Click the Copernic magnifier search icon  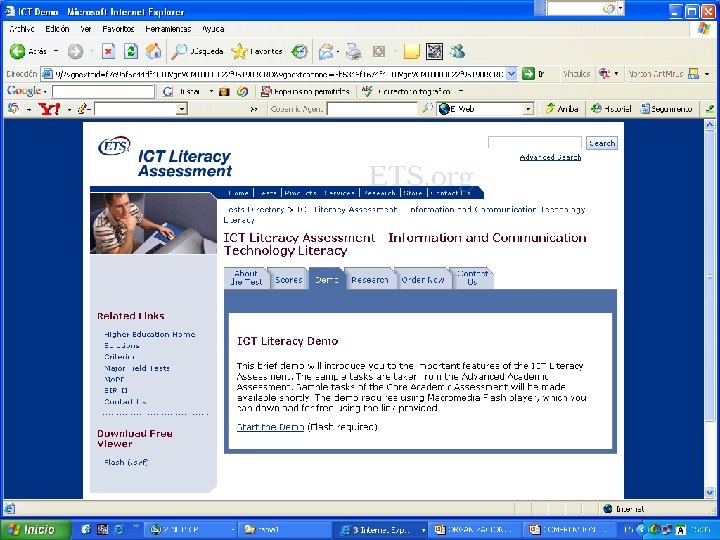(x=428, y=108)
